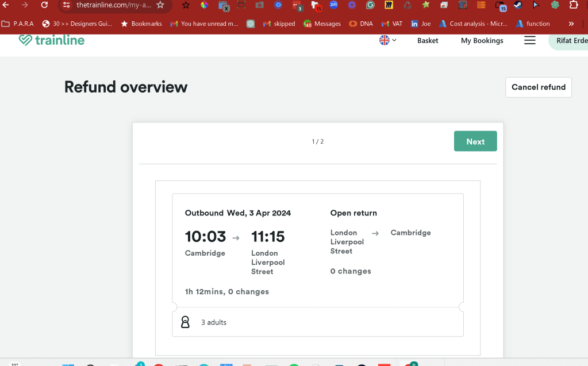Open the blue starburst extension

point(352,5)
